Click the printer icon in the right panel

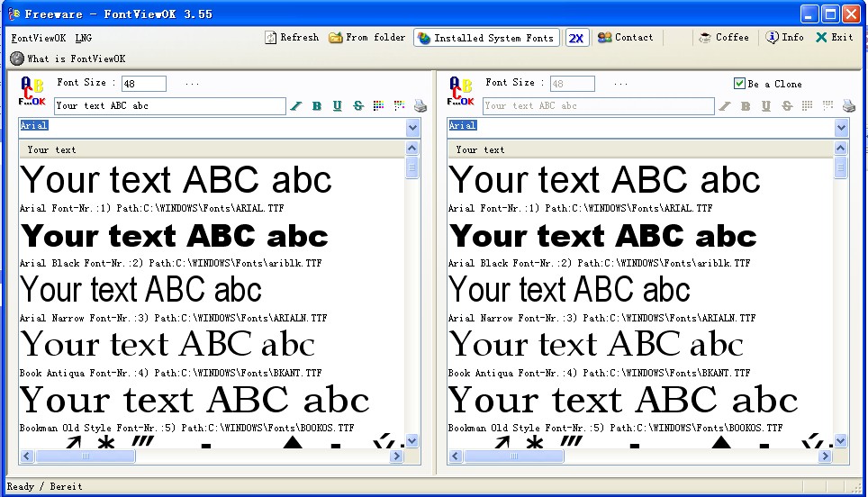(x=848, y=106)
